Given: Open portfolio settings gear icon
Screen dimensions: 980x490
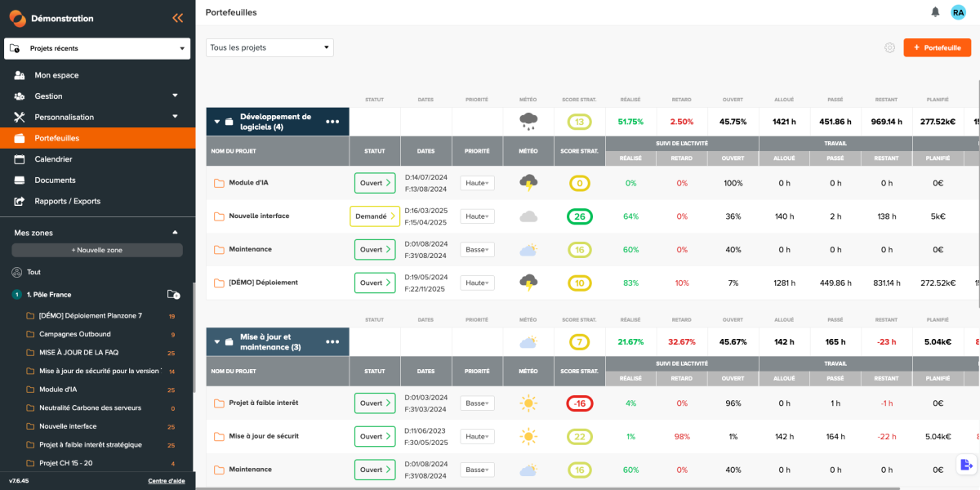Looking at the screenshot, I should pos(889,47).
